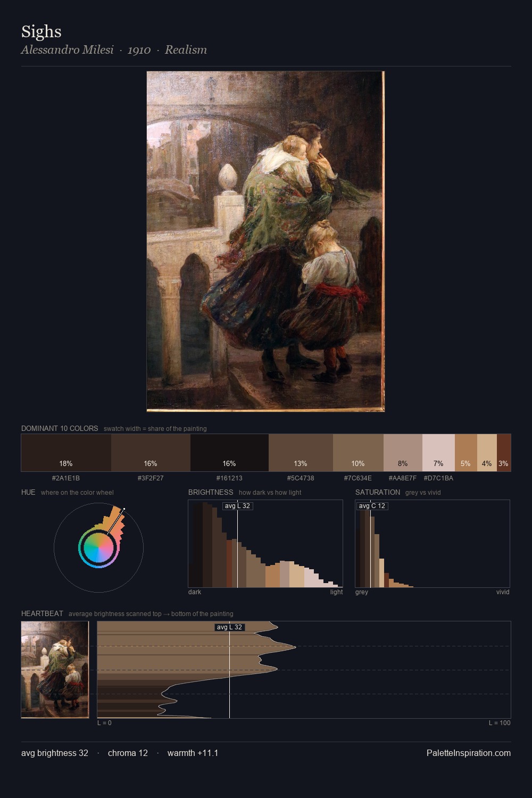Select the 16% swatch #3F2F27
The height and width of the screenshot is (798, 532).
click(151, 453)
